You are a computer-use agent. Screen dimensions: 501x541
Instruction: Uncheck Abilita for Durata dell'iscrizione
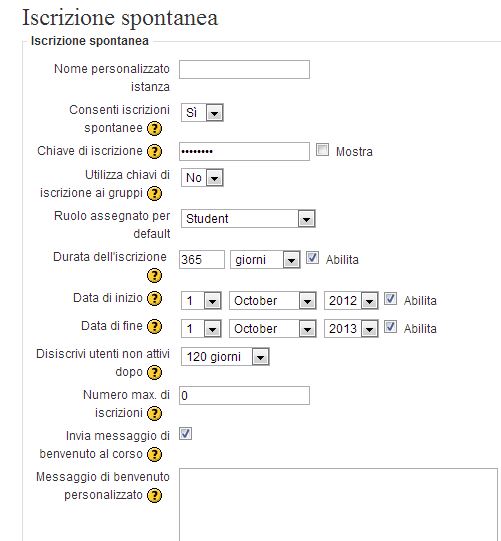coord(312,258)
